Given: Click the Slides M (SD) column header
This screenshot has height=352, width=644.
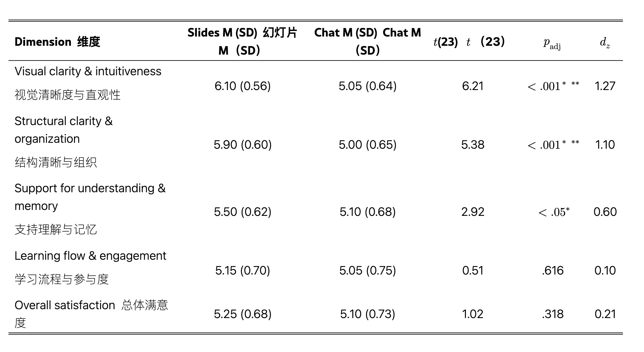Looking at the screenshot, I should click(242, 41).
